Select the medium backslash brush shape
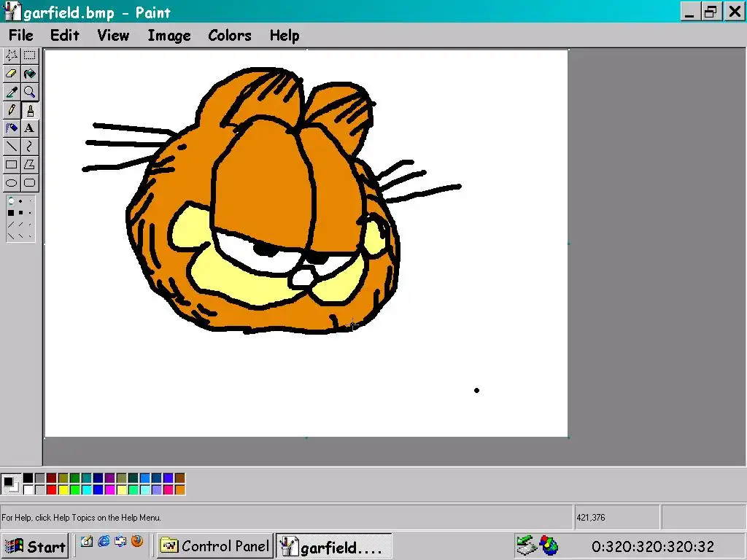This screenshot has height=560, width=747. tap(20, 236)
